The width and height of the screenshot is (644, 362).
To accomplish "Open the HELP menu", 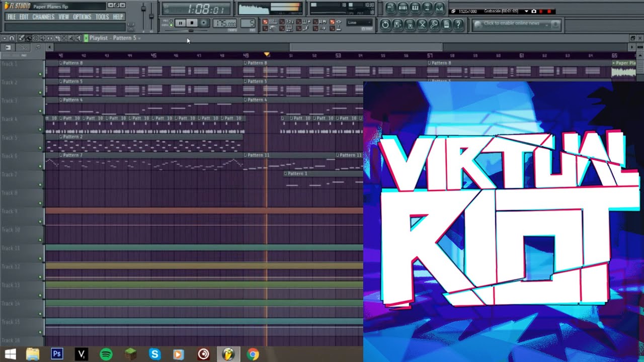I will pyautogui.click(x=118, y=17).
